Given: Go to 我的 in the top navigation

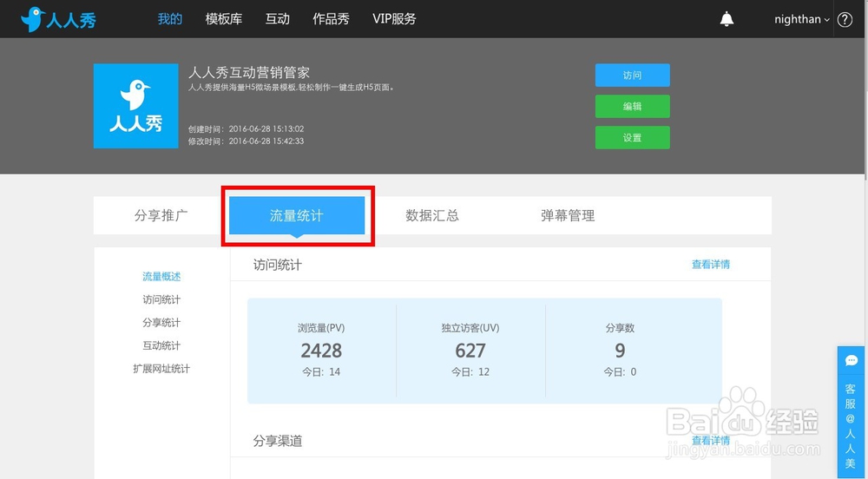Looking at the screenshot, I should [x=170, y=19].
